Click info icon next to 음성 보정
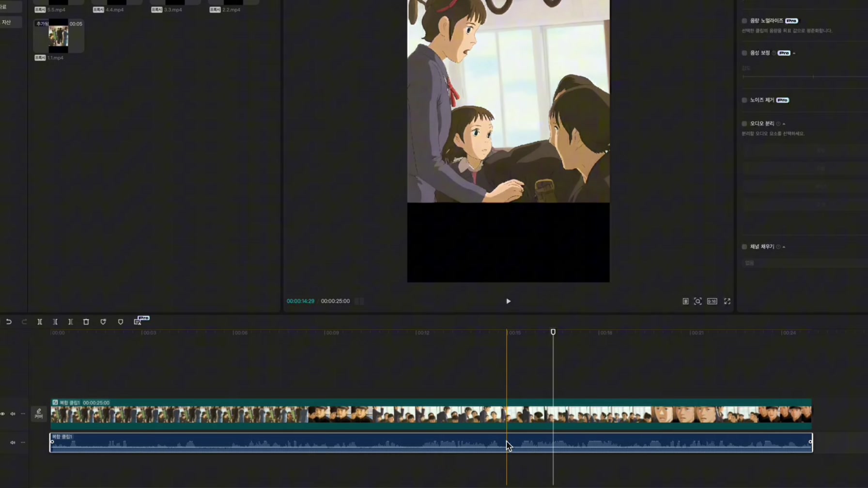This screenshot has height=488, width=868. coord(774,53)
